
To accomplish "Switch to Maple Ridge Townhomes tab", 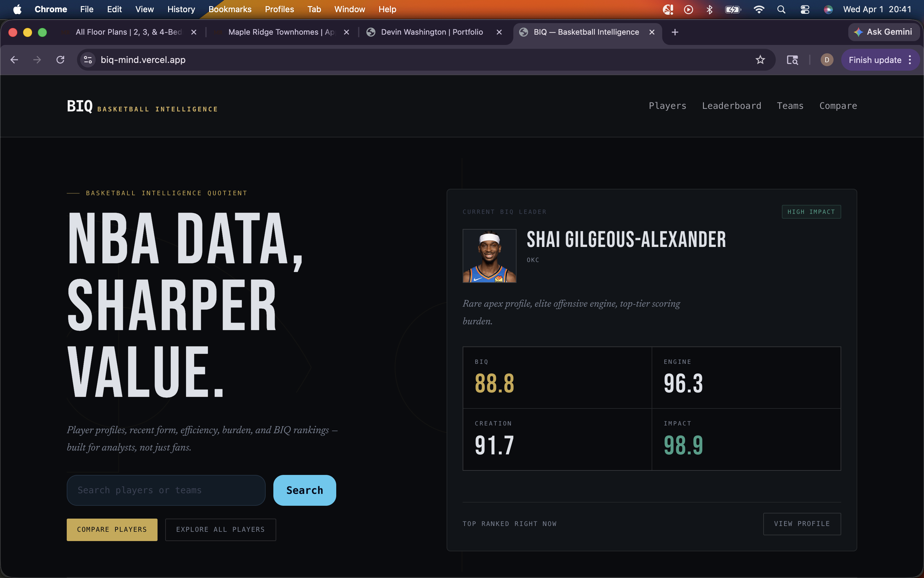I will click(281, 32).
